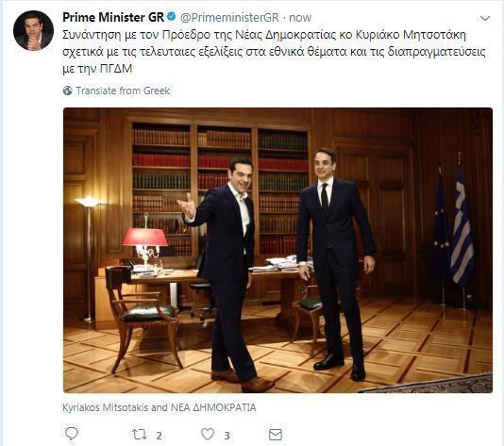The height and width of the screenshot is (446, 504).
Task: Open the Prime Minister GR display name
Action: pyautogui.click(x=113, y=17)
